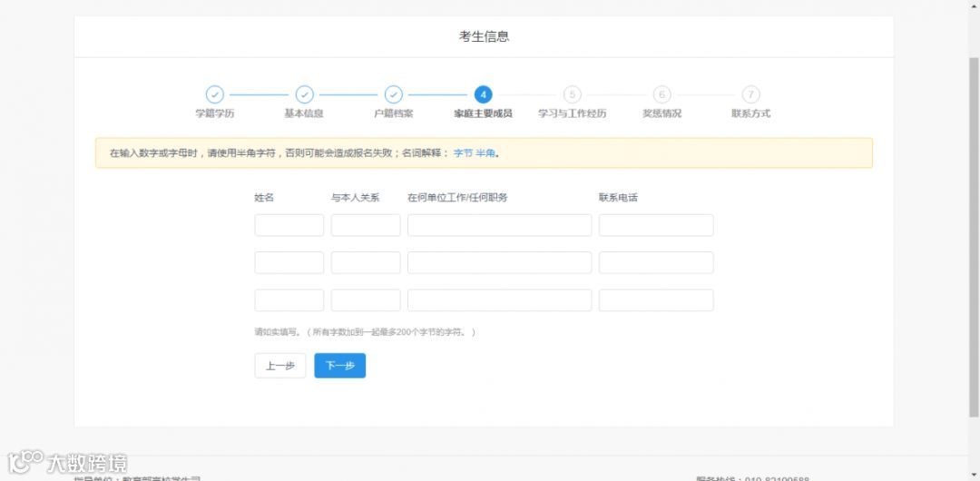This screenshot has height=481, width=980.
Task: Select the step 4 circle for 家庭主要成员
Action: click(483, 94)
